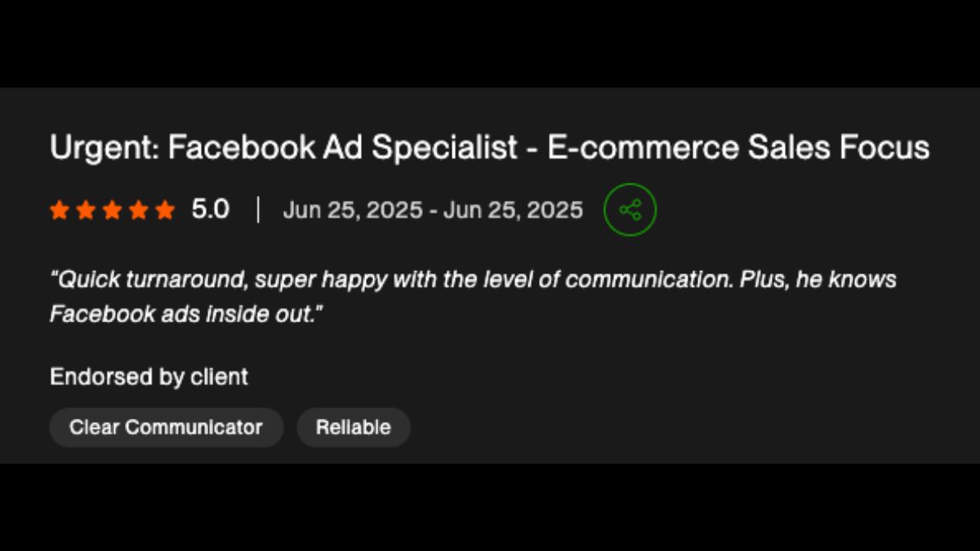The height and width of the screenshot is (551, 980).
Task: Select the Clear Communicator badge
Action: coord(166,427)
